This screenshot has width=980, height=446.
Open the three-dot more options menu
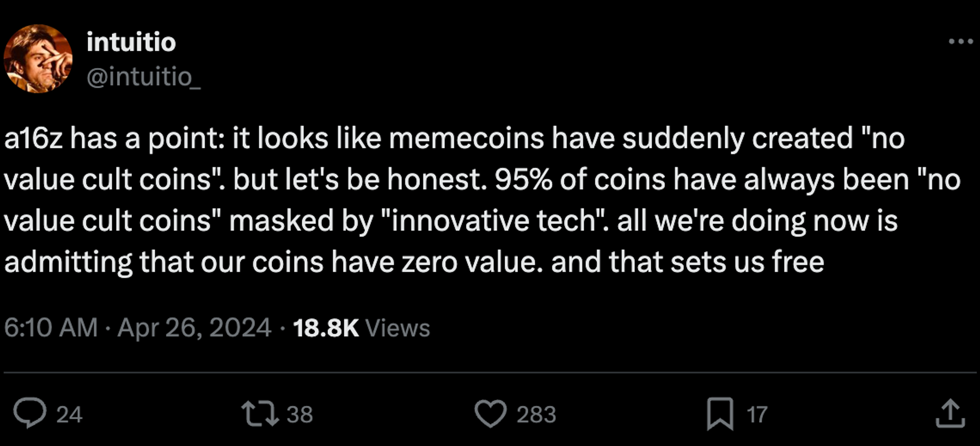click(960, 42)
